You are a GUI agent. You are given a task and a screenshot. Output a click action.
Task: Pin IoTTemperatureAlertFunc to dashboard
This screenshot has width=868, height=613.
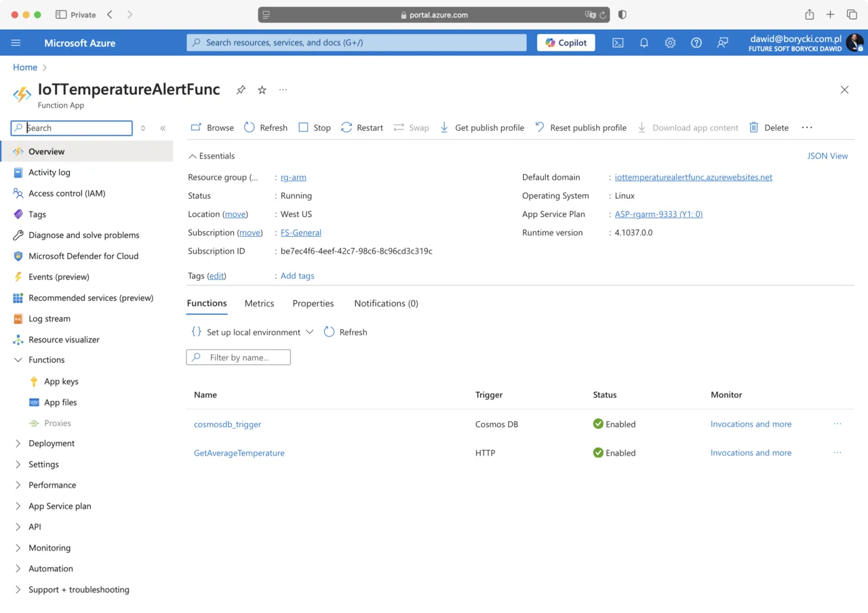(x=241, y=90)
